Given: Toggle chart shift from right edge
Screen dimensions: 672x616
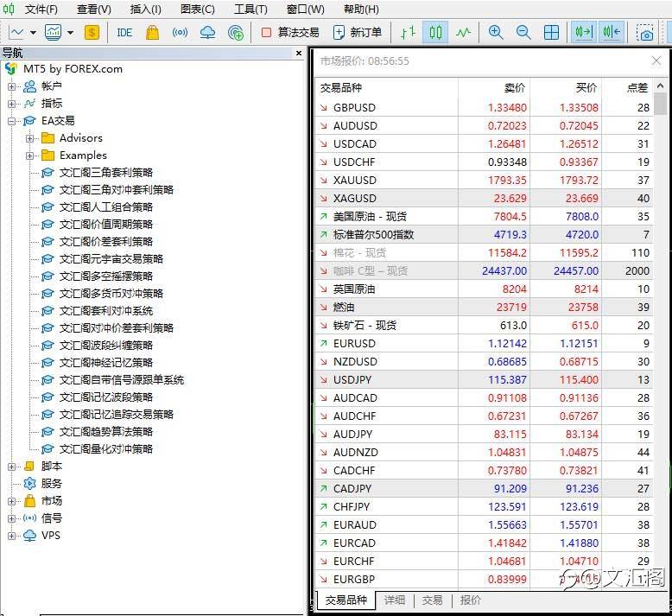Looking at the screenshot, I should pyautogui.click(x=612, y=32).
